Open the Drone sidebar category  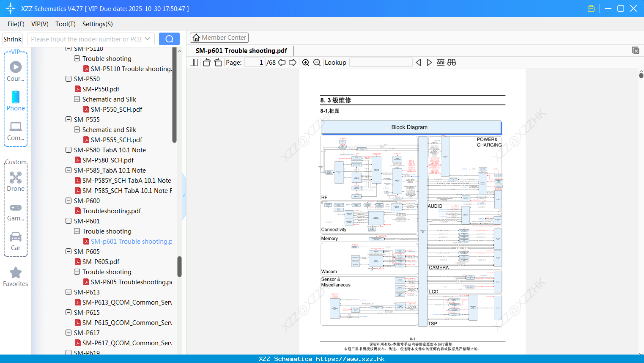[x=16, y=181]
